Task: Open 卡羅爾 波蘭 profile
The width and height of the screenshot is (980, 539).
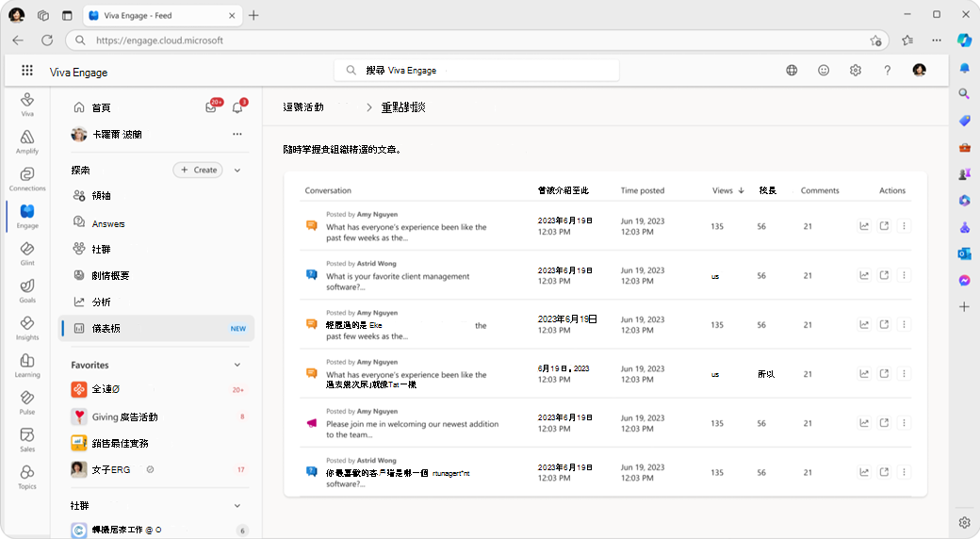Action: pyautogui.click(x=106, y=134)
